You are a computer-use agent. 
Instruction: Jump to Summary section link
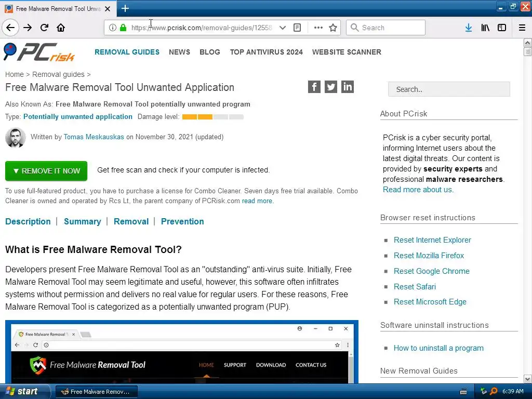tap(83, 221)
